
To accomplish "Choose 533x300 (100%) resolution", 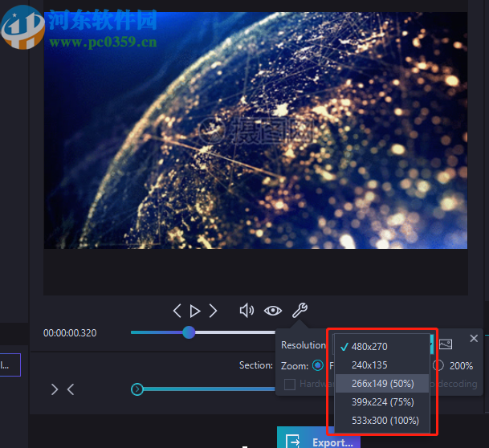I will 382,420.
